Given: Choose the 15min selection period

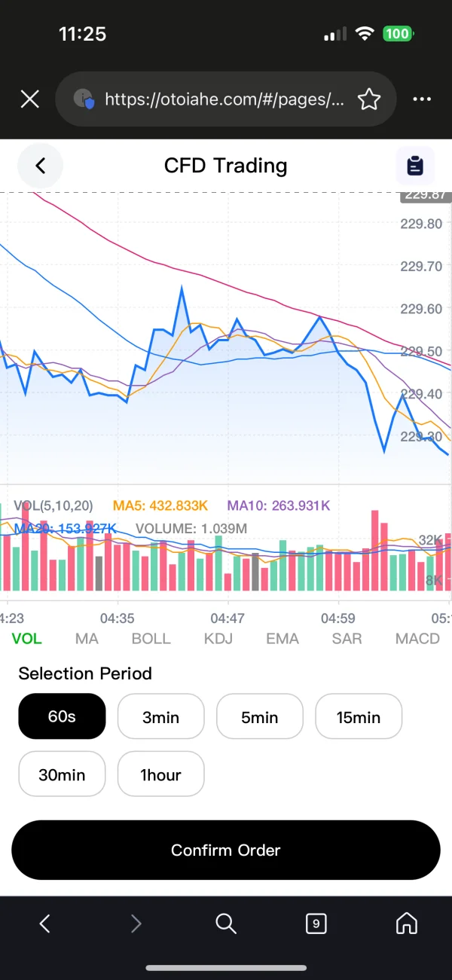Looking at the screenshot, I should [x=359, y=716].
